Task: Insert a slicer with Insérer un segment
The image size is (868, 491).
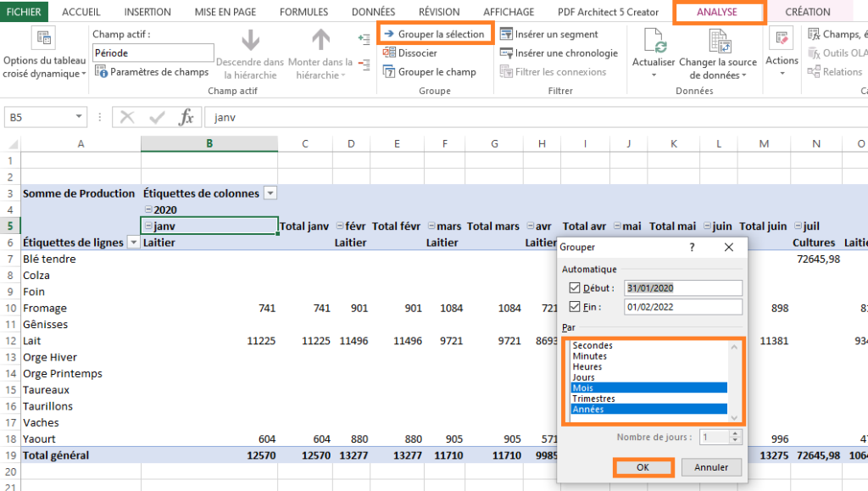Action: [x=549, y=34]
